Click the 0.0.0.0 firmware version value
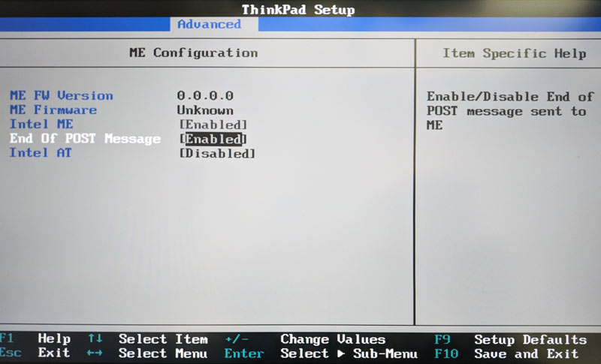The height and width of the screenshot is (364, 601). [x=205, y=95]
